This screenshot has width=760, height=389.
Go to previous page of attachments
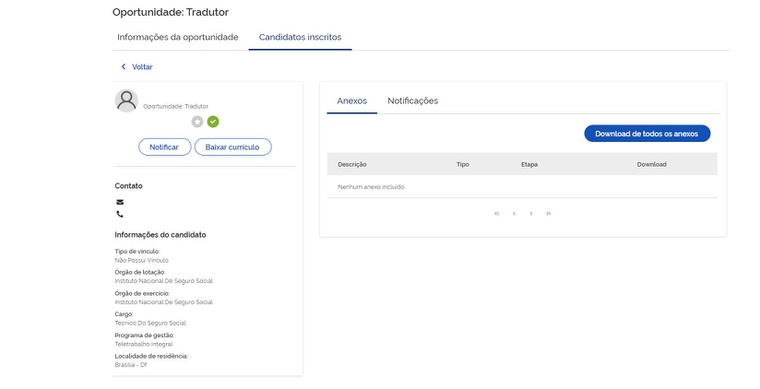[x=514, y=213]
